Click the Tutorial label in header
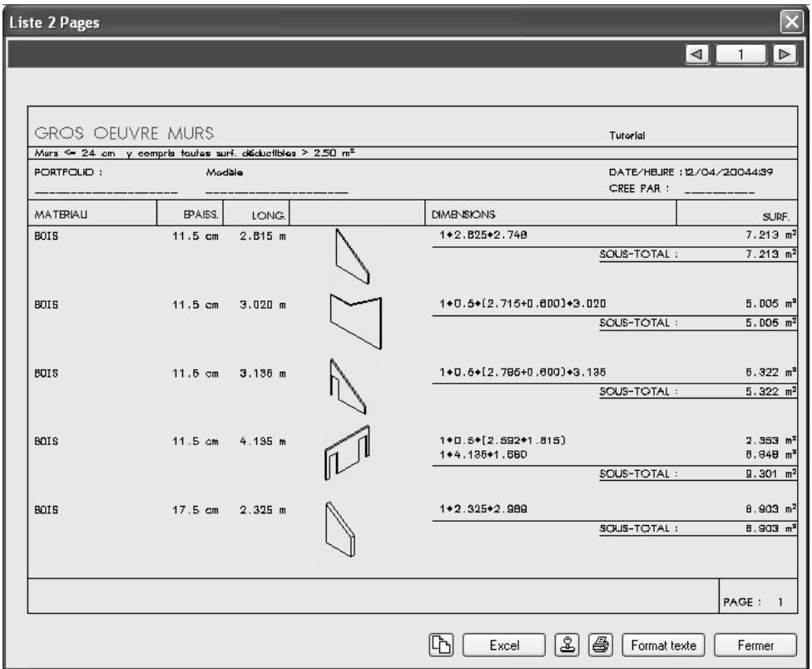 coord(627,136)
